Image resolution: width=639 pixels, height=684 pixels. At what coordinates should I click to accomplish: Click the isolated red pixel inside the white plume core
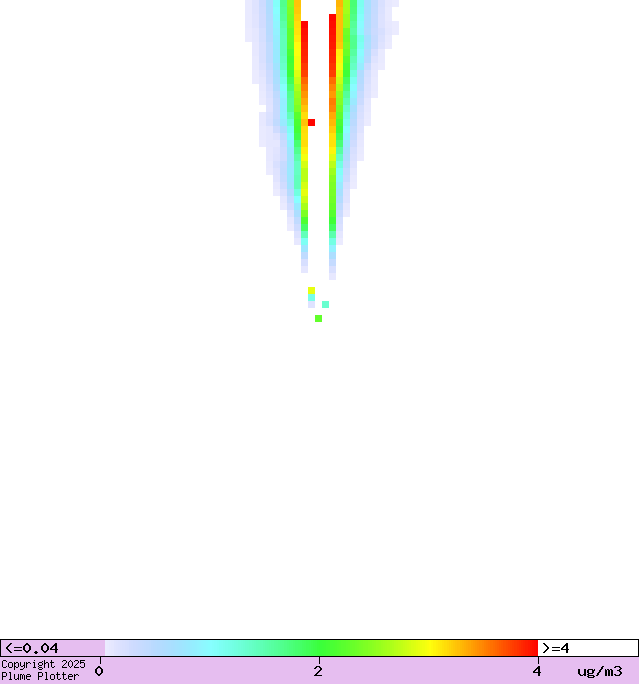click(311, 122)
